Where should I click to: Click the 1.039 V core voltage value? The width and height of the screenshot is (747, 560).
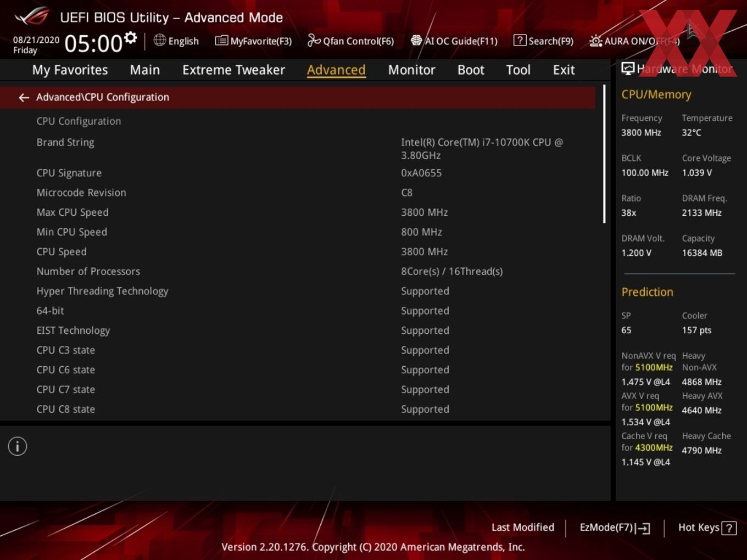pos(697,172)
